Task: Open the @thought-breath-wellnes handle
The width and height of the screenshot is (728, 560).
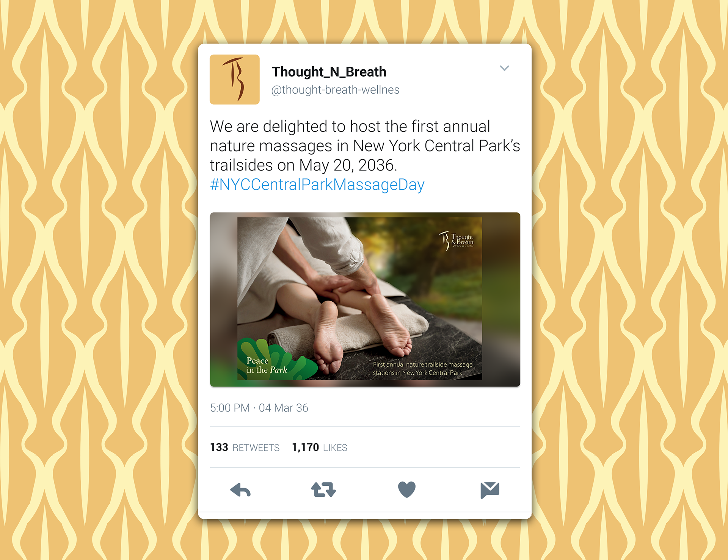Action: point(335,90)
